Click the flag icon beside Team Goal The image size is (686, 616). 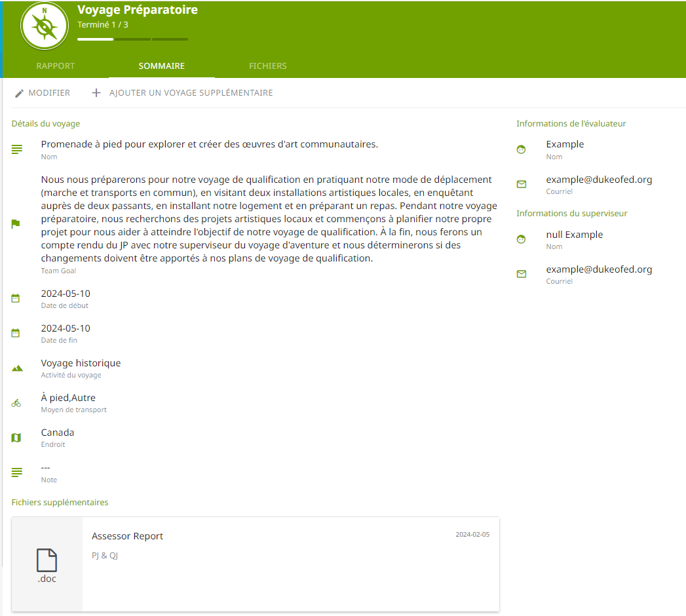16,224
